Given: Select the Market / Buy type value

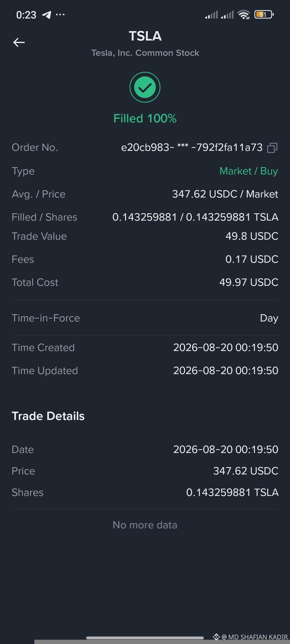Looking at the screenshot, I should tap(249, 171).
